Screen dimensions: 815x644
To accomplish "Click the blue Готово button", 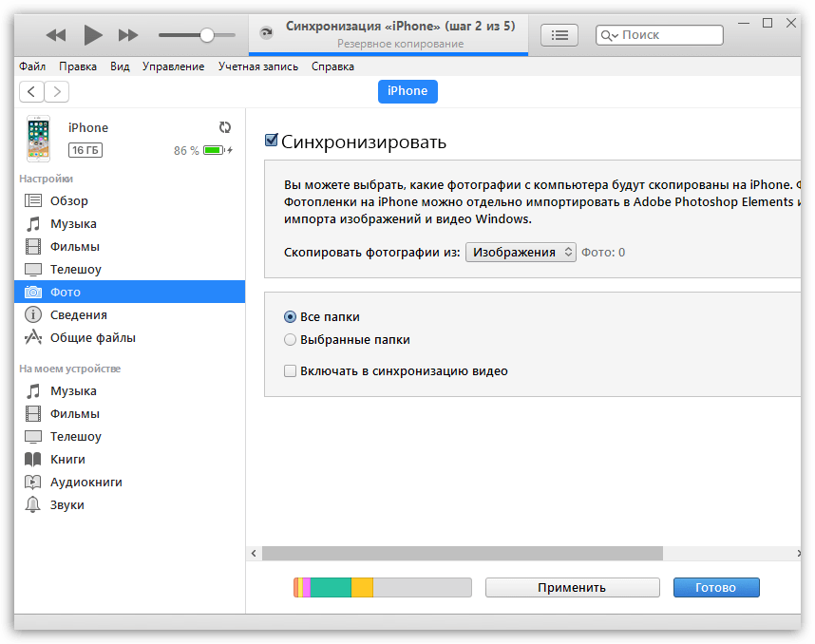I will [715, 587].
